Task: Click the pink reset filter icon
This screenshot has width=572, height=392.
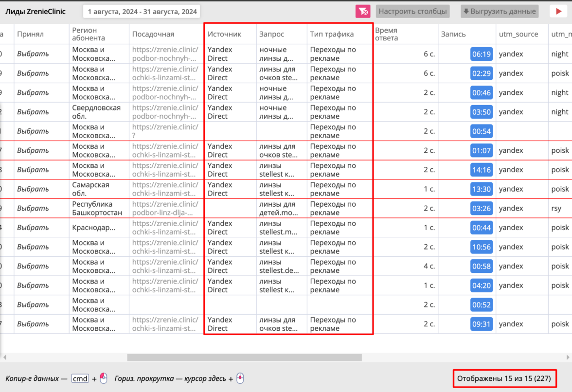Action: click(363, 11)
